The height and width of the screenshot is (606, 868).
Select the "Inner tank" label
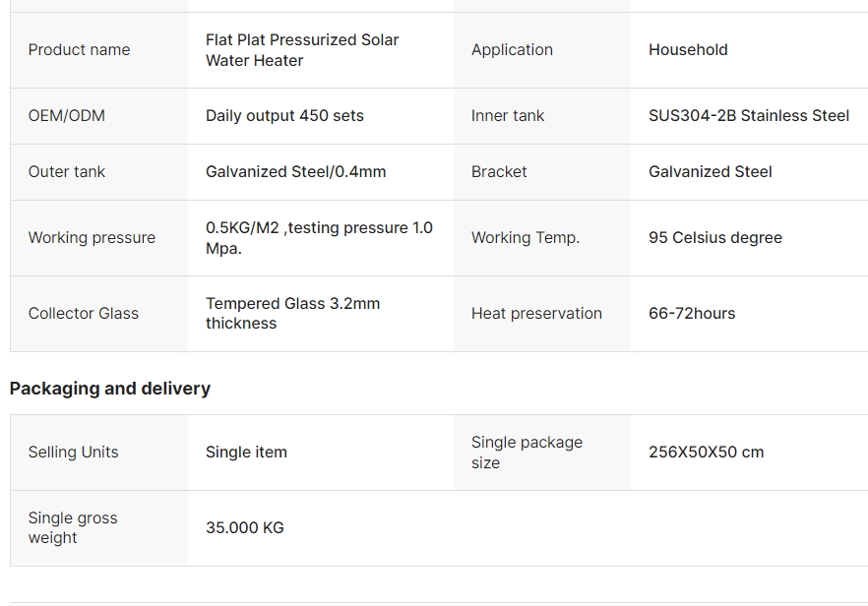click(508, 116)
